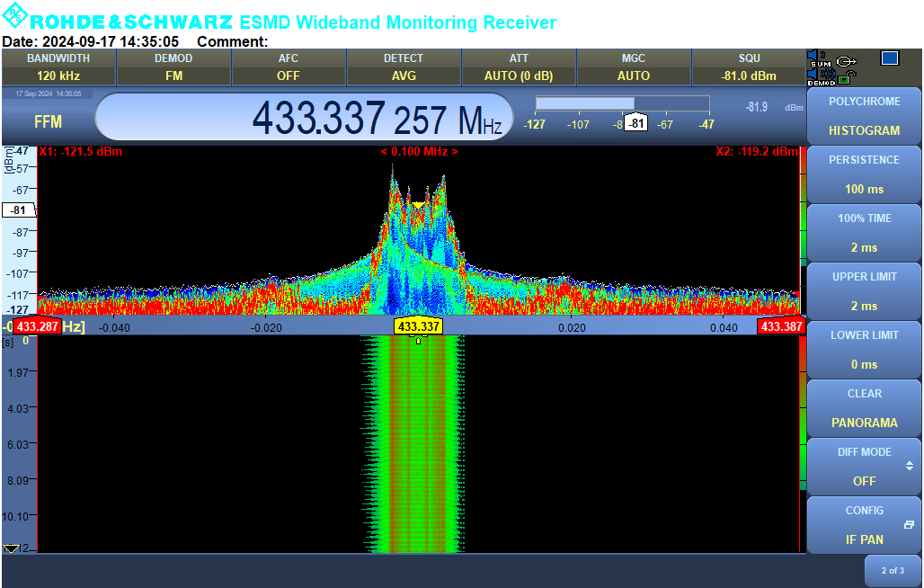
Task: Click the signal level bar meter
Action: (622, 103)
